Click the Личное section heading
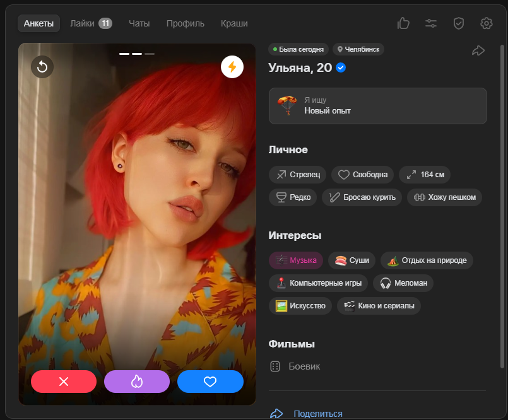 click(288, 149)
